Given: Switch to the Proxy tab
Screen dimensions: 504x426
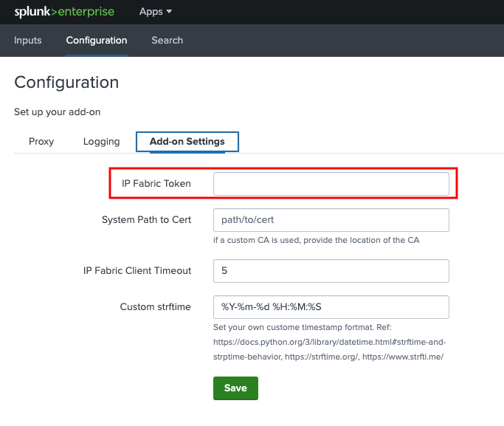Looking at the screenshot, I should [x=41, y=142].
